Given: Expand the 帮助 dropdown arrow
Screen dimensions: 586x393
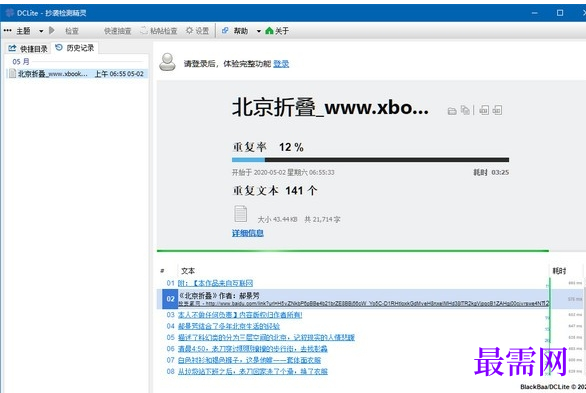Looking at the screenshot, I should coord(259,31).
